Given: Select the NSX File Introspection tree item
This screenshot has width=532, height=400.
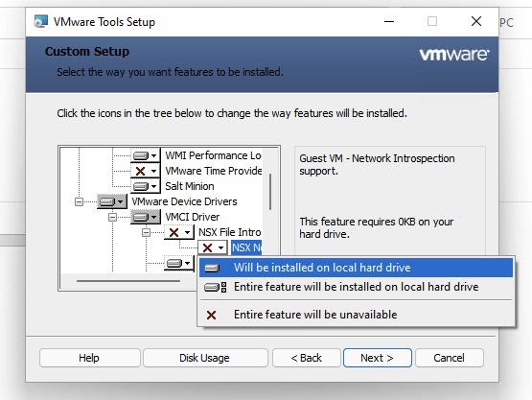Looking at the screenshot, I should click(230, 232).
